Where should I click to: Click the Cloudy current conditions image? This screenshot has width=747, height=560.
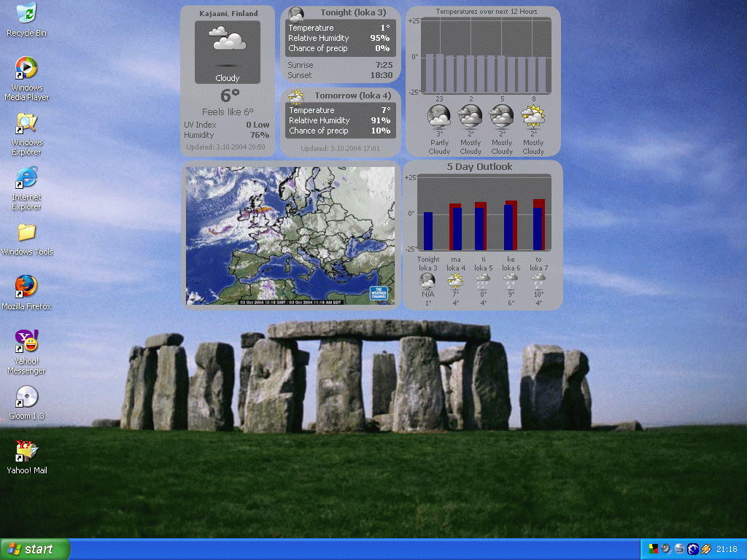228,52
